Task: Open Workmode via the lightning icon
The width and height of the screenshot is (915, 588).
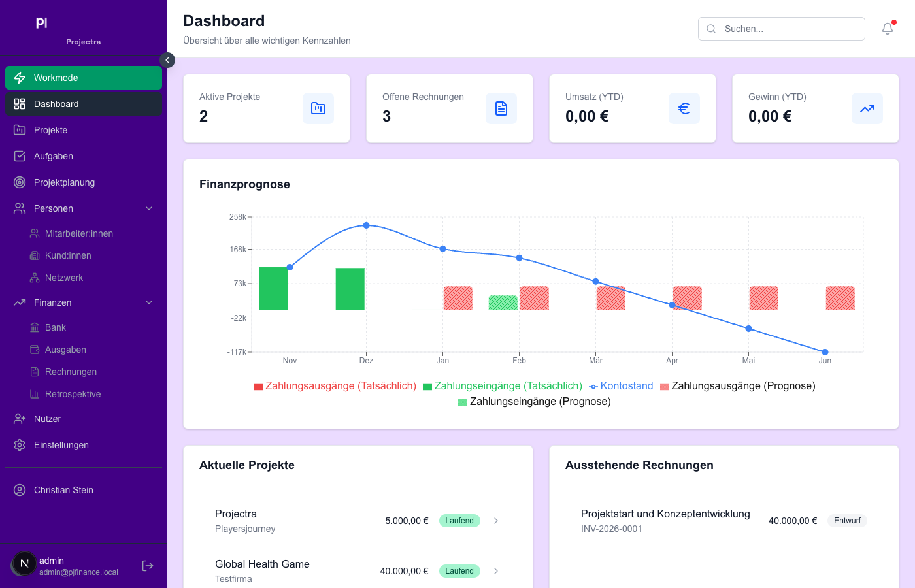Action: click(x=20, y=78)
